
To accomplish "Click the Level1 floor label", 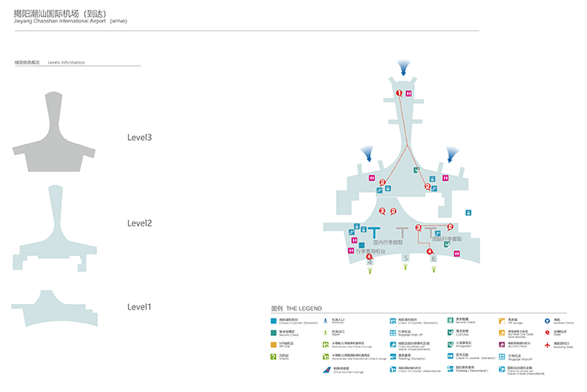I will [139, 307].
